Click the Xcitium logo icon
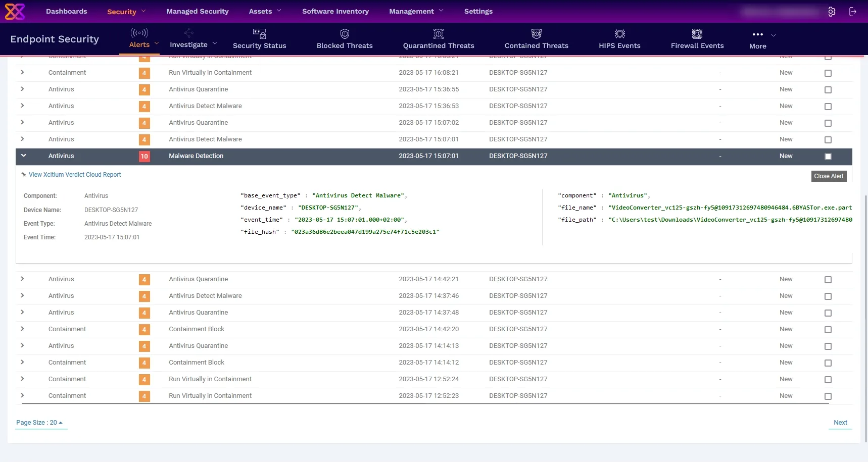 point(15,11)
